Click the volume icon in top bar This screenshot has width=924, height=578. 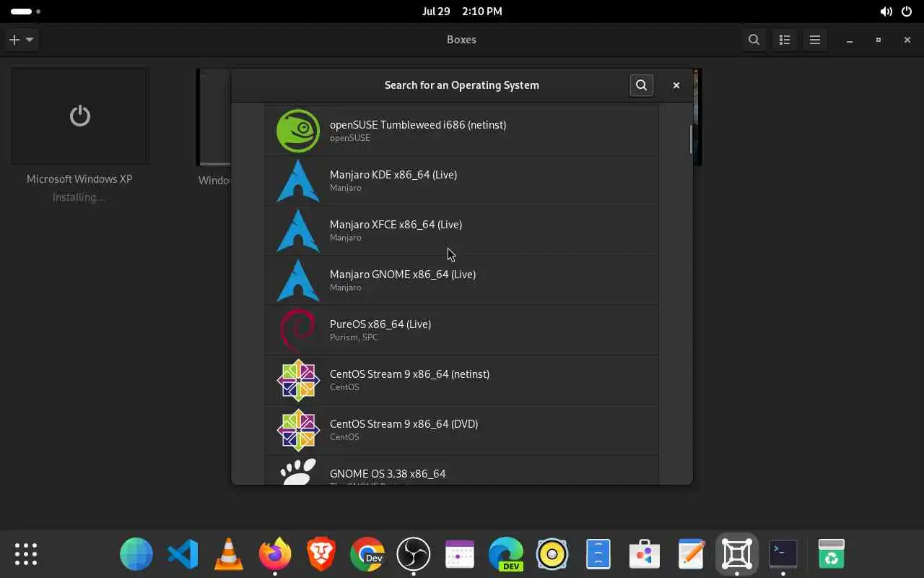point(886,12)
